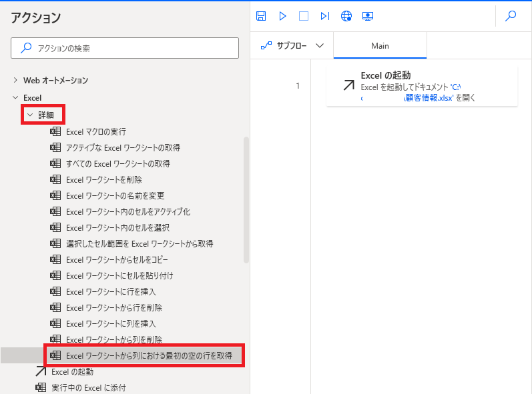Click the actions panel vertical scrollbar
532x394 pixels.
[x=246, y=200]
